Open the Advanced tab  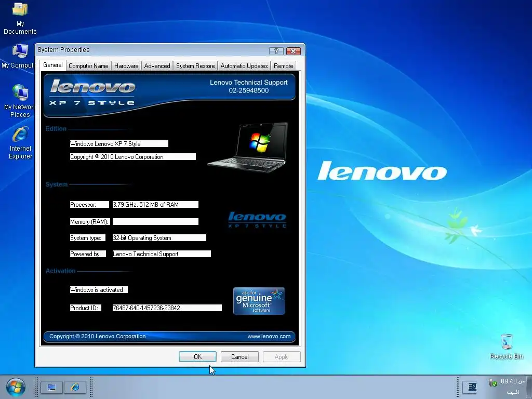[x=157, y=66]
